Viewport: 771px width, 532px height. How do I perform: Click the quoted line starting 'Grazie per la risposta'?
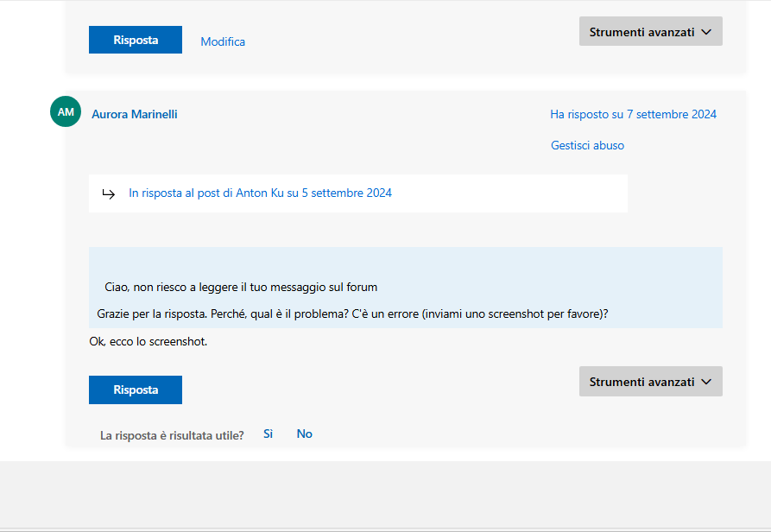click(352, 313)
